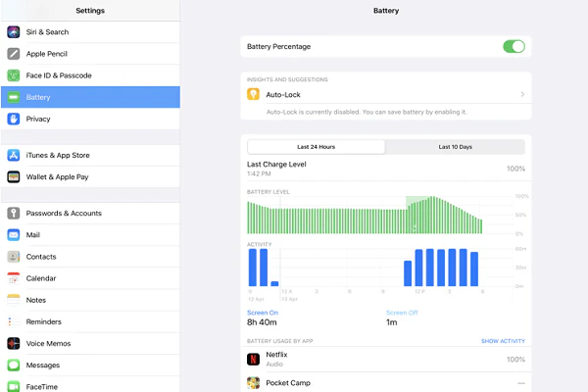Image resolution: width=588 pixels, height=392 pixels.
Task: Tap the Apple Pencil icon
Action: (14, 54)
